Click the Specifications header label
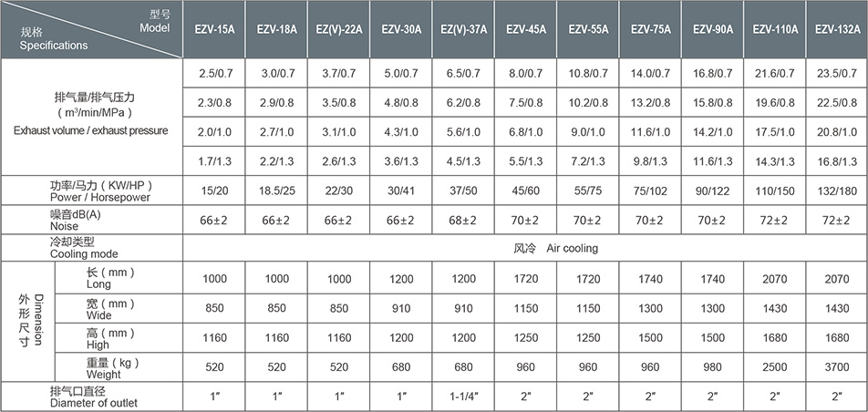 point(55,45)
